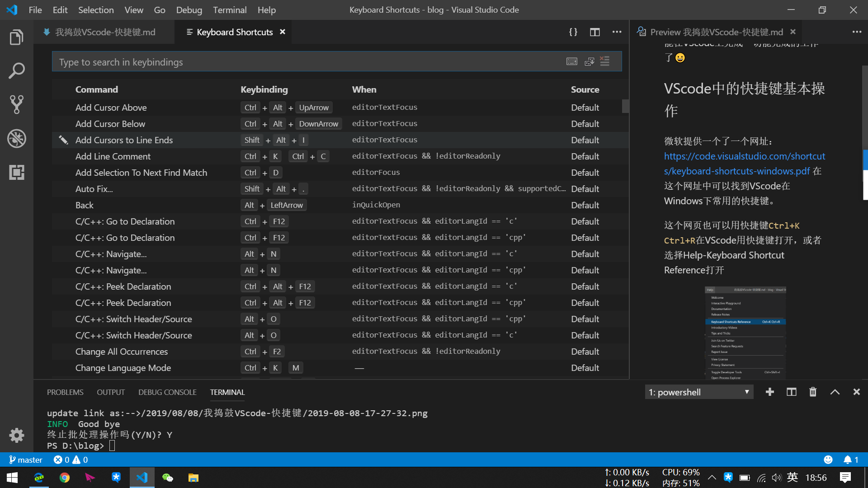
Task: Select the Auto Fix... command row
Action: [337, 189]
